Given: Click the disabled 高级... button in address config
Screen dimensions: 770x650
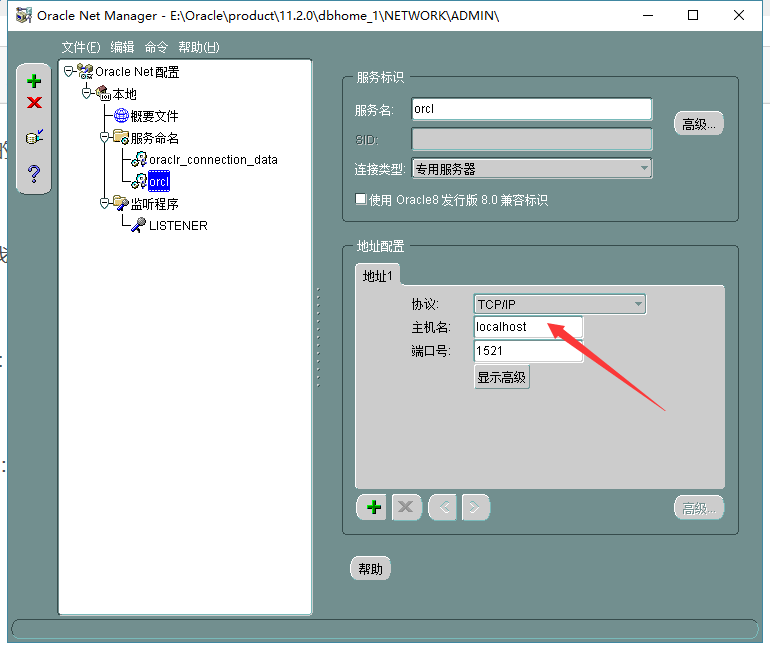Looking at the screenshot, I should point(699,508).
